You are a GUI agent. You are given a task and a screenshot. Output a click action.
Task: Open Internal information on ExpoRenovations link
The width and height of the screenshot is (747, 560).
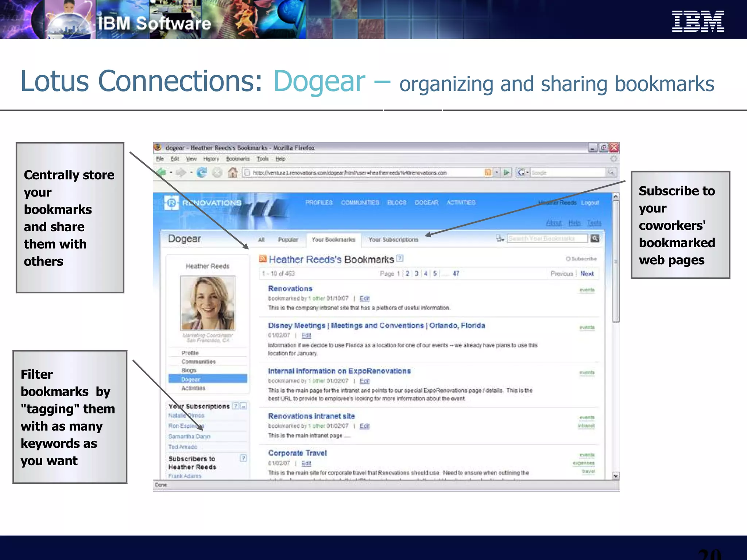[339, 371]
